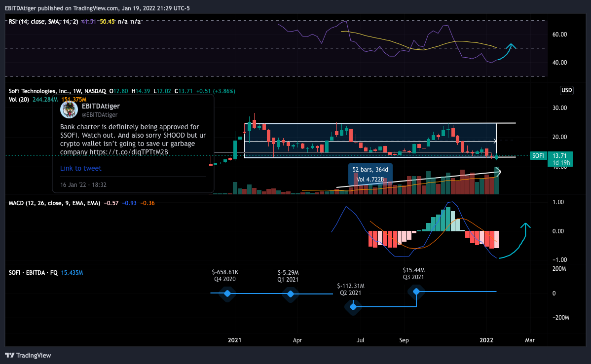This screenshot has width=591, height=364.
Task: Click the $-658.61K Q4 2020 label
Action: point(225,275)
